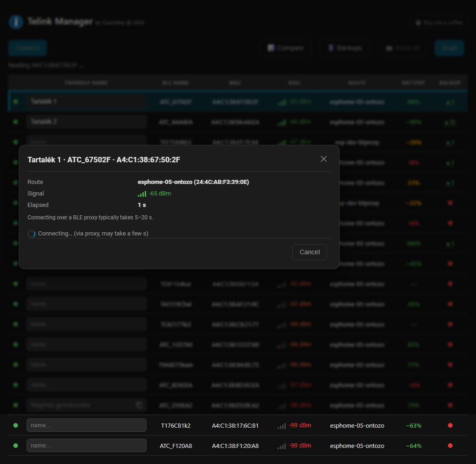Click the dialog title Tartalék 1 · ATC_67502F
This screenshot has height=464, width=476.
pos(103,160)
